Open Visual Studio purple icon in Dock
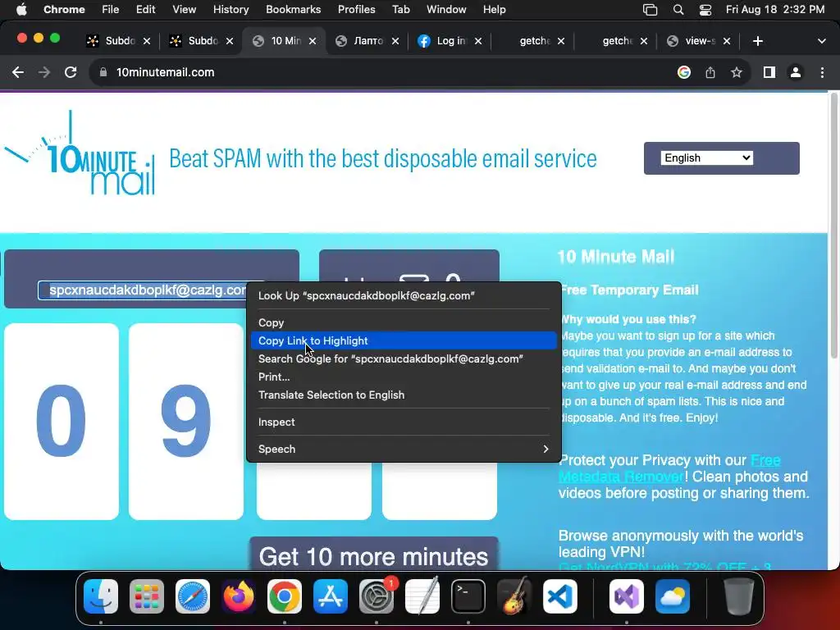This screenshot has width=840, height=630. [x=627, y=596]
